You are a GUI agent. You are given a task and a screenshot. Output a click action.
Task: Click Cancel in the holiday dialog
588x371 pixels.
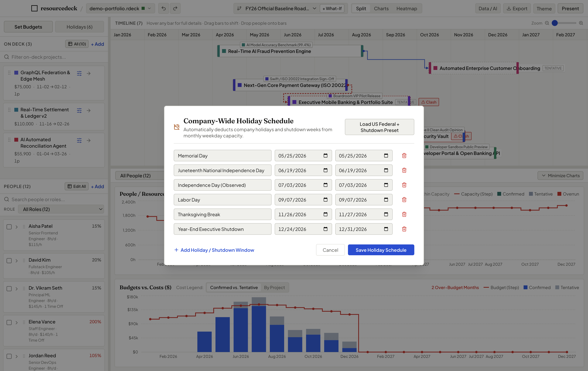[x=330, y=250]
